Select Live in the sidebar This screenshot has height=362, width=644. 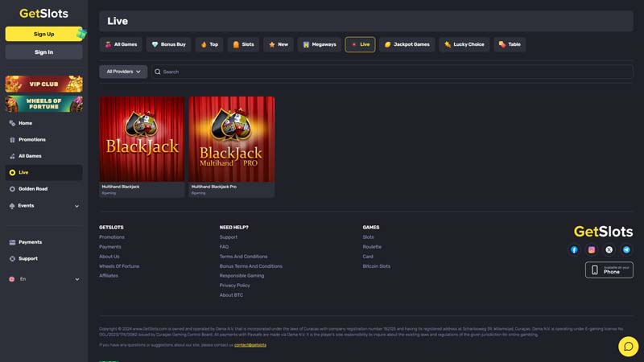(x=44, y=172)
